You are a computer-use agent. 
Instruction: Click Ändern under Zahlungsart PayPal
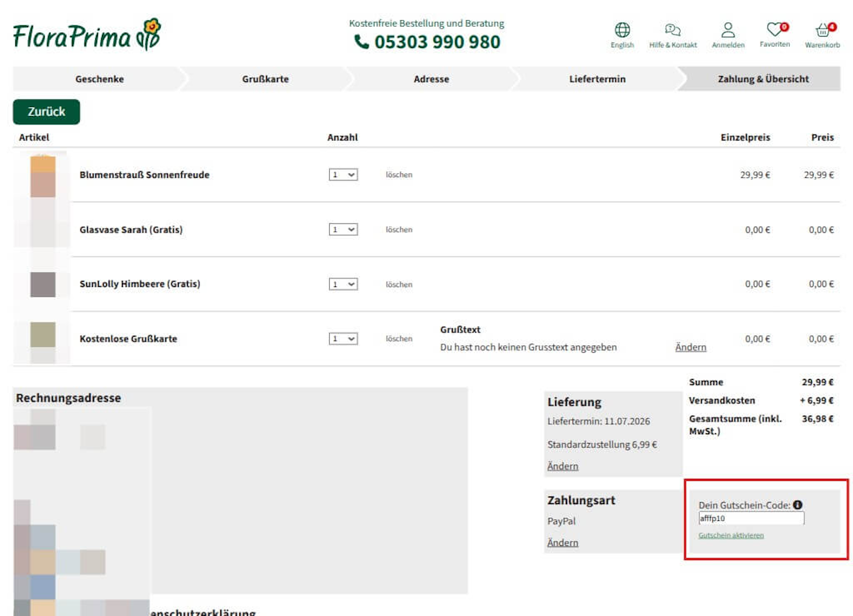[x=562, y=543]
